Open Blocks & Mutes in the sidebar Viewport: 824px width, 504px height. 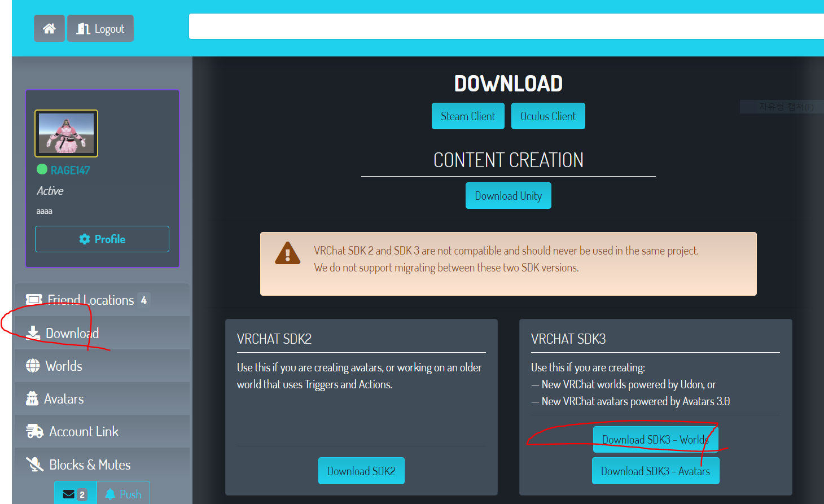pyautogui.click(x=102, y=464)
